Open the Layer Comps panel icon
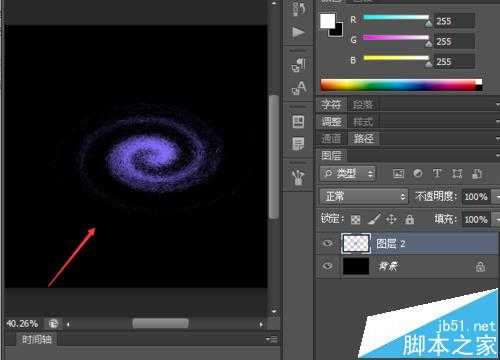500x360 pixels. 298,122
